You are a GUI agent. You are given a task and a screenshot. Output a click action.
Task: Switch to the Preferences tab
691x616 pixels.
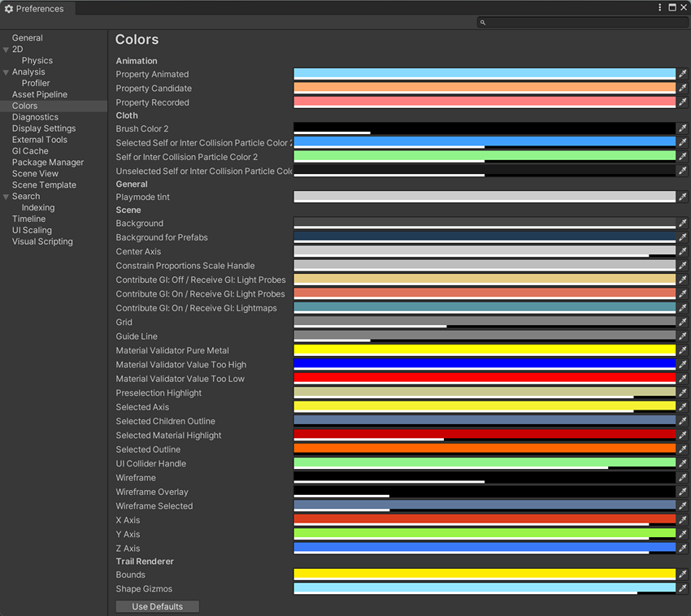point(39,8)
